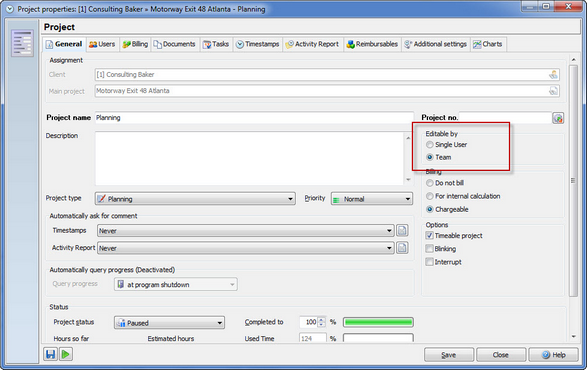Screen dimensions: 587x370
Task: Enable the Blinking checkbox
Action: pos(429,249)
